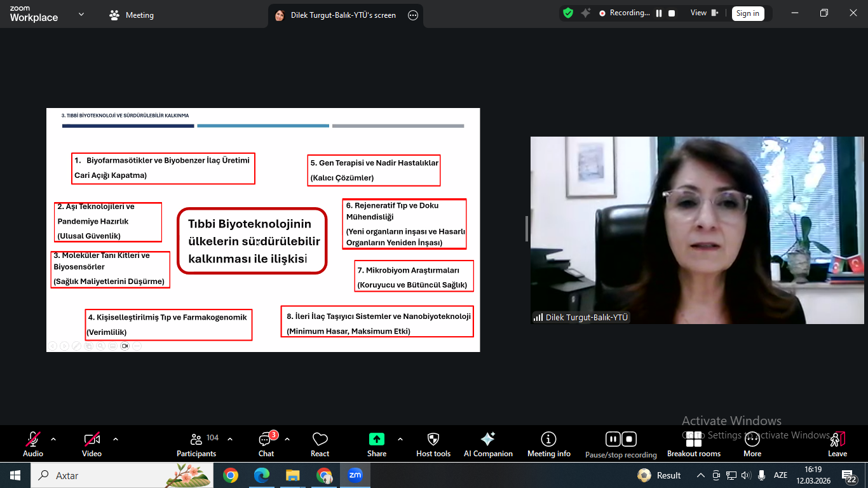
Task: Open Breakout rooms
Action: [693, 444]
